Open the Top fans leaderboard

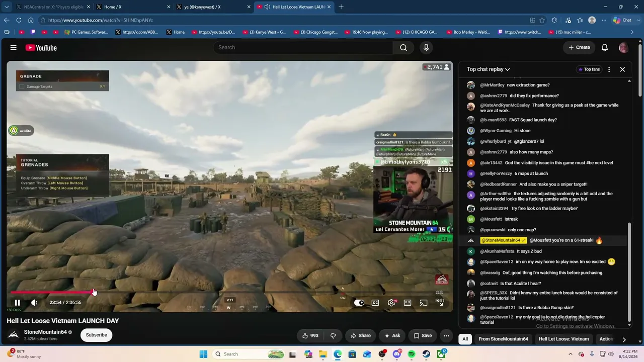click(x=589, y=69)
